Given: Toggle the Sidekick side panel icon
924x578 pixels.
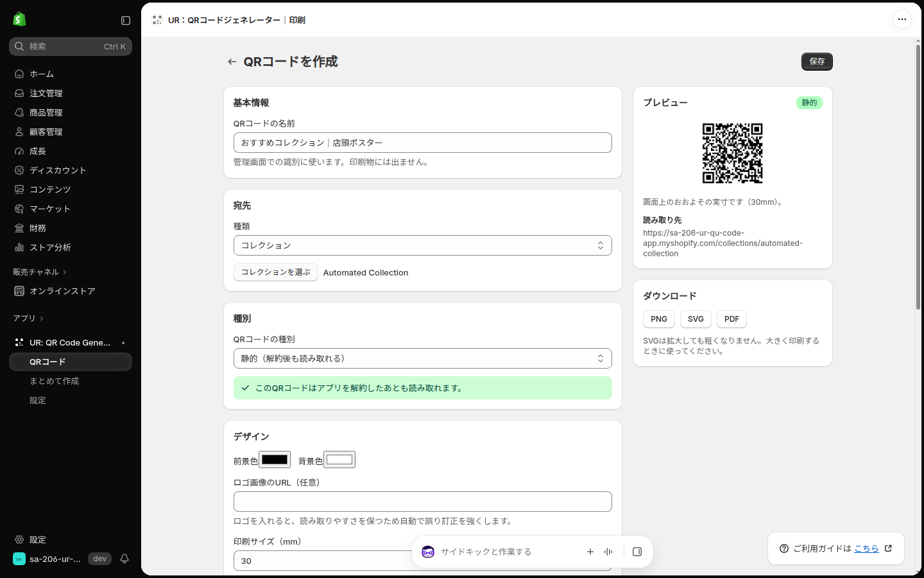Looking at the screenshot, I should coord(637,552).
